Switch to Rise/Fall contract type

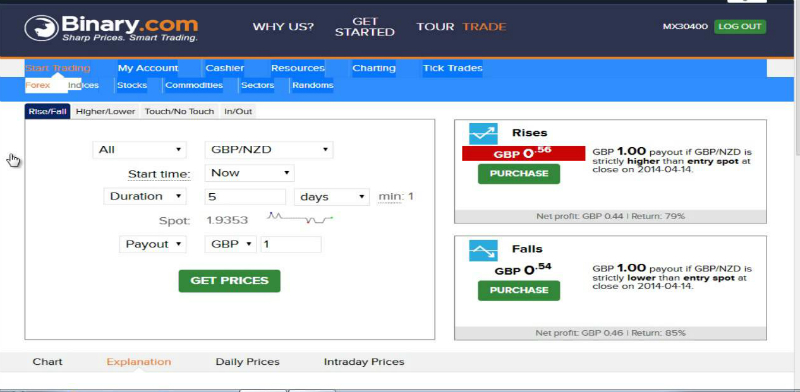click(47, 111)
